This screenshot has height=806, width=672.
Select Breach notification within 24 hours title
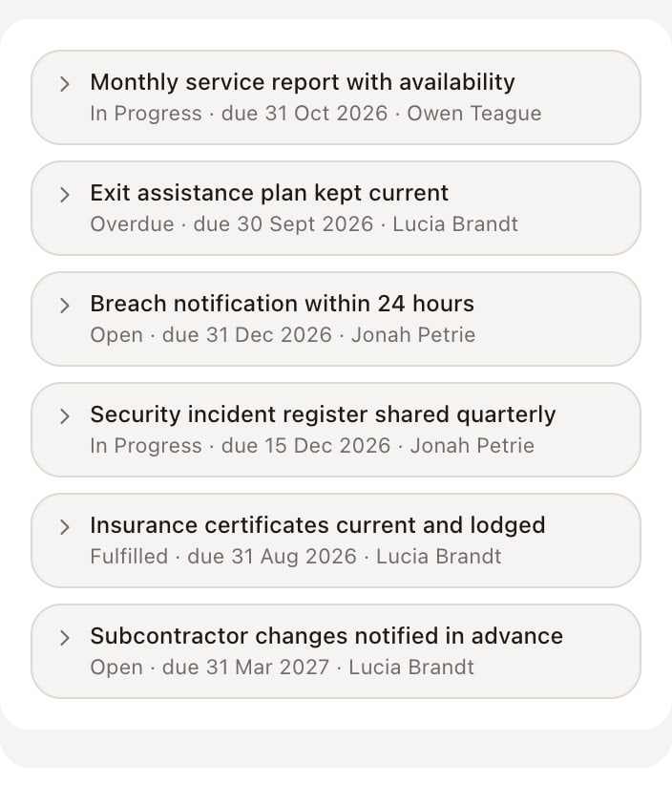pyautogui.click(x=282, y=304)
